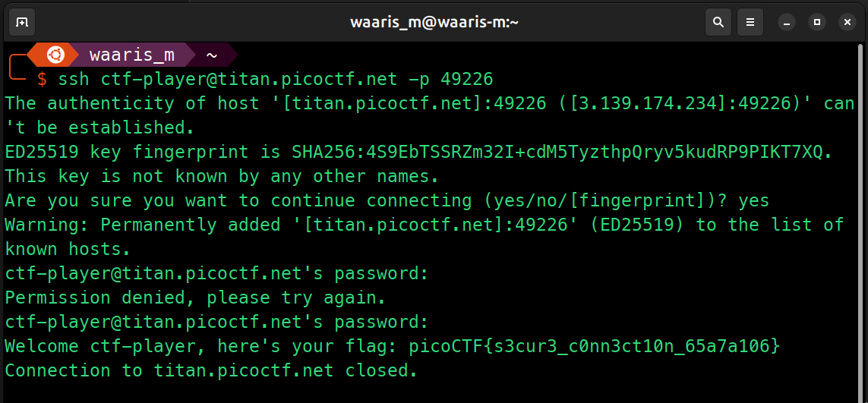Close the terminal window
The image size is (868, 403).
847,23
